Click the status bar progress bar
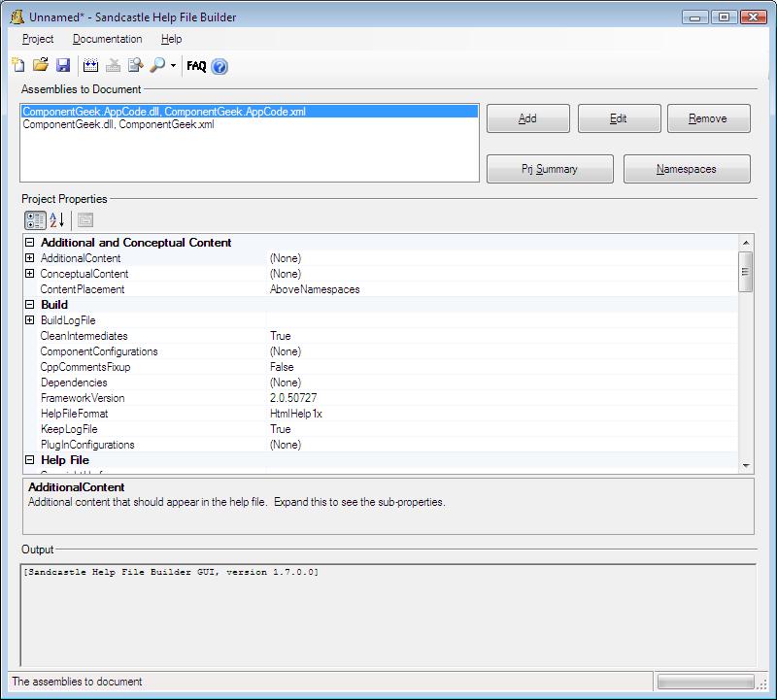Image resolution: width=777 pixels, height=700 pixels. pos(706,682)
